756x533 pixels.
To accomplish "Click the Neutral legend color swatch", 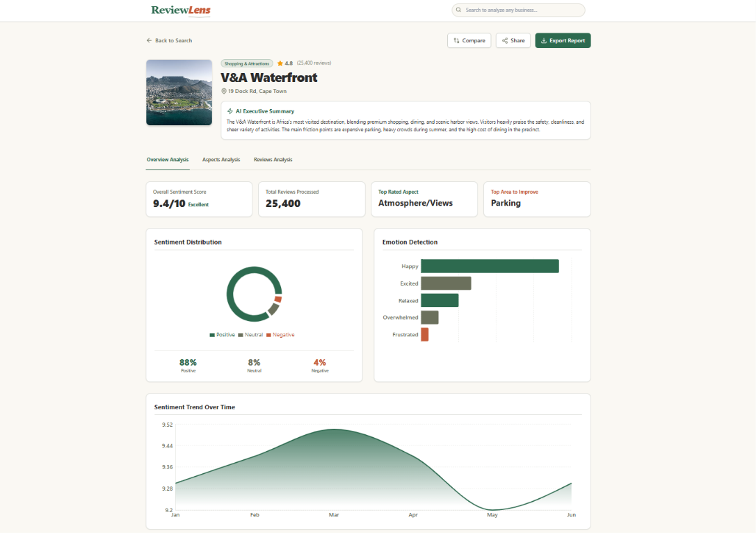I will (x=240, y=335).
